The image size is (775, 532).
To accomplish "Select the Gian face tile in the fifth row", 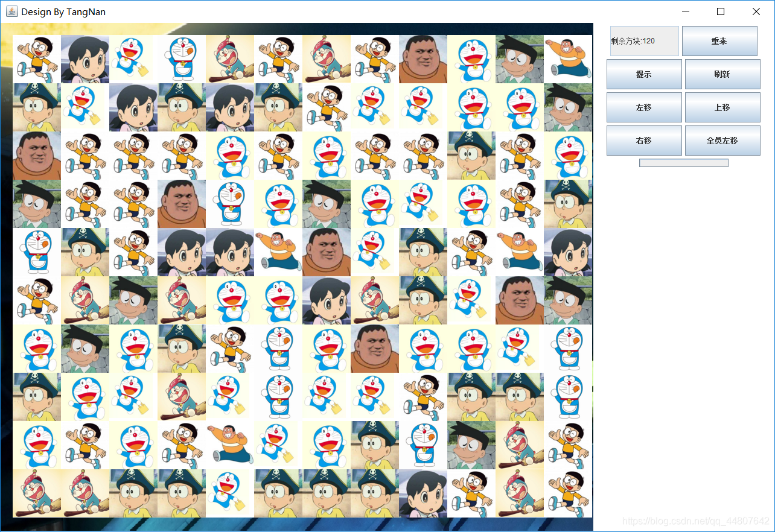I will tap(327, 252).
